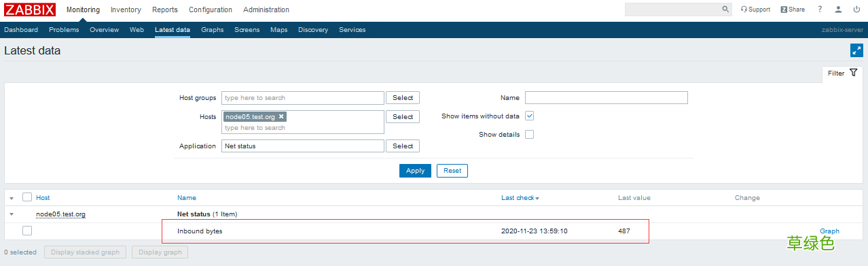Remove node05.test.org tag from Hosts
The image size is (868, 266).
click(x=281, y=116)
